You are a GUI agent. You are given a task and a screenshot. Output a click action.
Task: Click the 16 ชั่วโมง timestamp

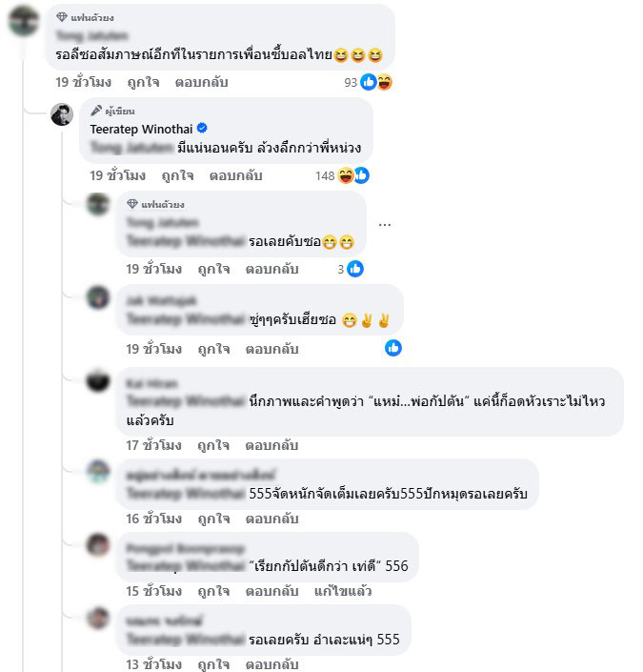coord(153,519)
